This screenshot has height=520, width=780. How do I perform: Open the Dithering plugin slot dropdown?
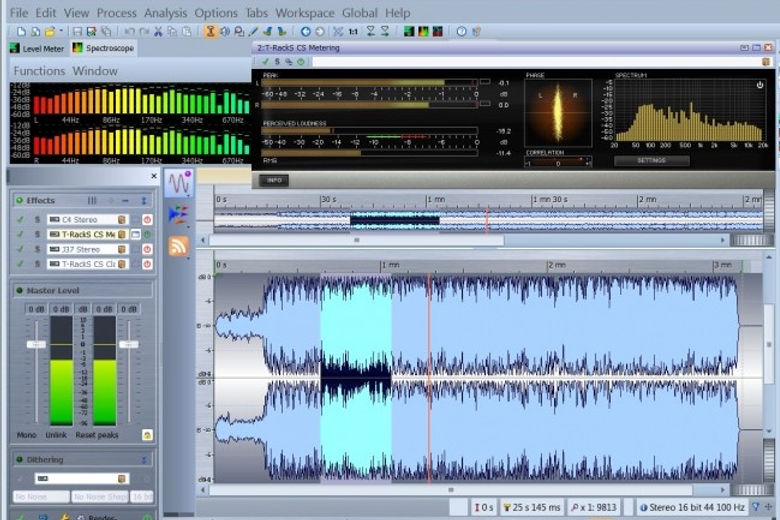coord(122,479)
